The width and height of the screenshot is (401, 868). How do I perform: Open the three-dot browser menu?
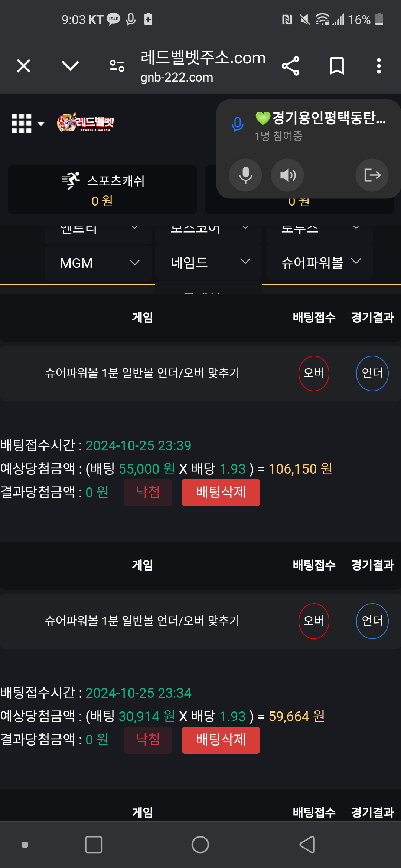click(379, 66)
